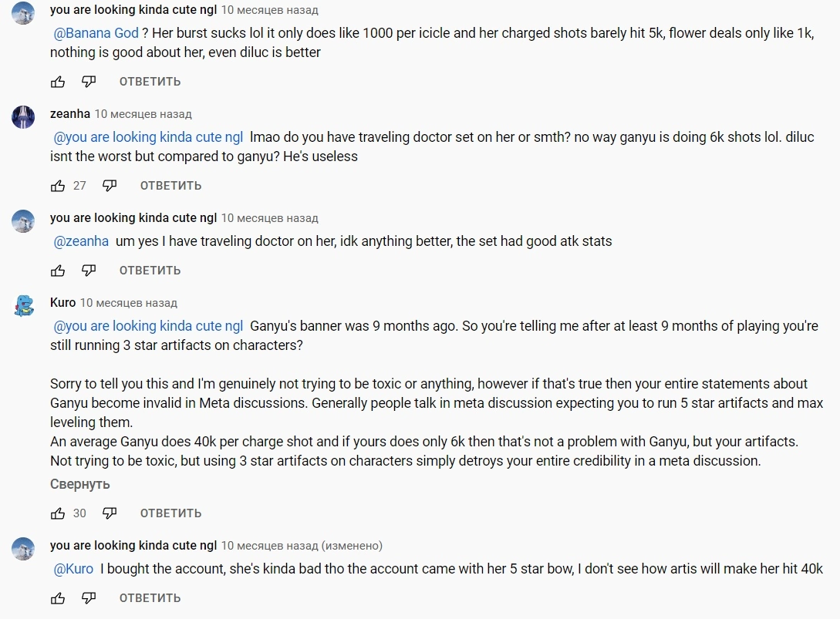This screenshot has height=619, width=840.
Task: Dislike zeanha's comment with 27 likes
Action: [110, 186]
